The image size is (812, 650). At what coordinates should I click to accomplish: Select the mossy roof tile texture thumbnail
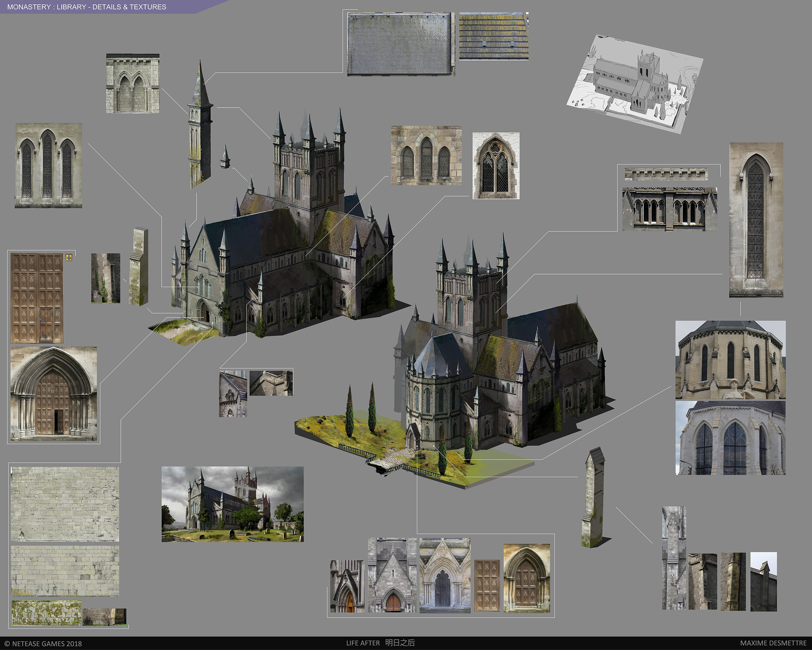point(494,36)
